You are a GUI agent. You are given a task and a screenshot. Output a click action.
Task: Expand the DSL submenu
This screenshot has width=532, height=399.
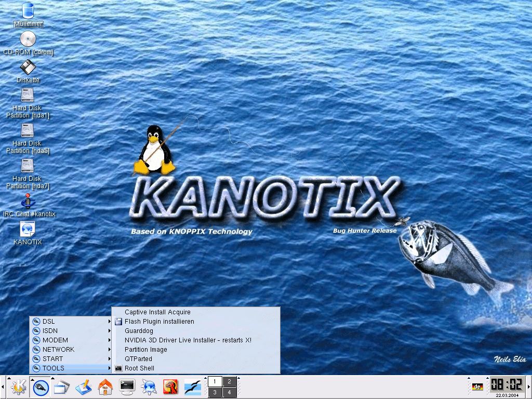coord(71,321)
